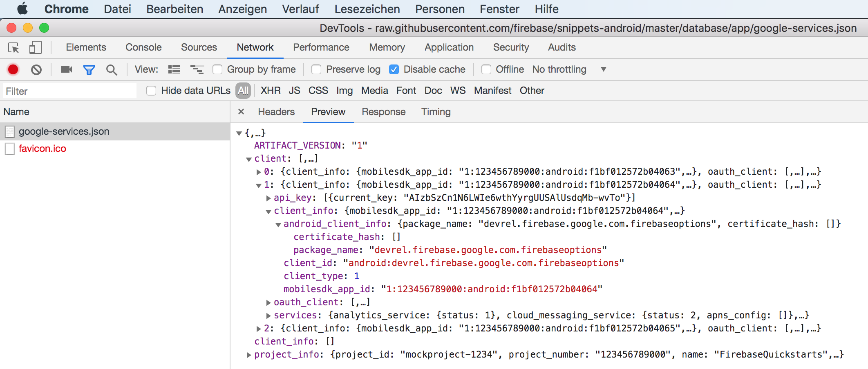
Task: Uncheck Disable cache checkbox
Action: (x=394, y=69)
